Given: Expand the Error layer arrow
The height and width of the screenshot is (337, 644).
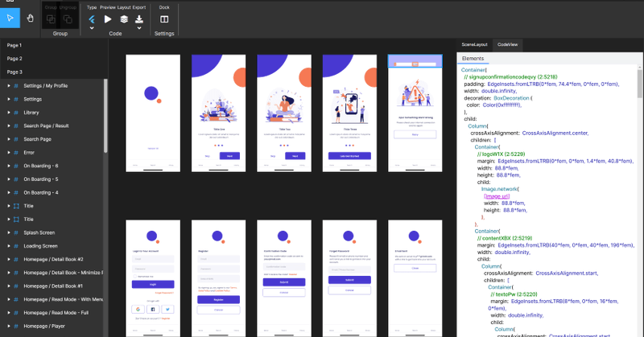Looking at the screenshot, I should click(9, 152).
